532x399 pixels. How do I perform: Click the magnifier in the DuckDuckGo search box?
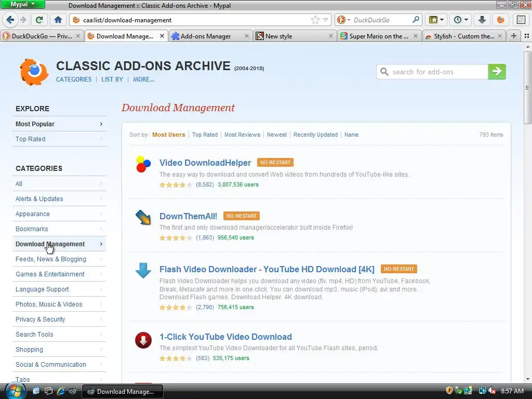416,20
